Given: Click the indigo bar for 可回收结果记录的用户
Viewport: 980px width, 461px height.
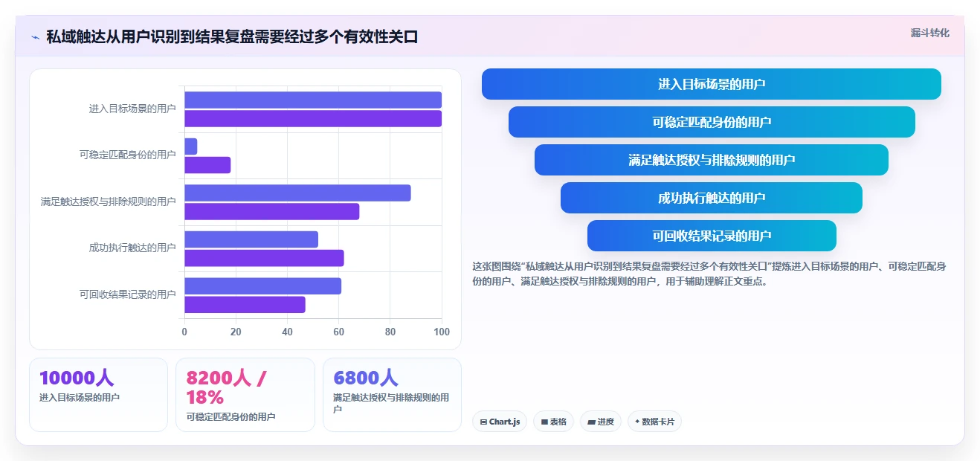Looking at the screenshot, I should [x=262, y=286].
